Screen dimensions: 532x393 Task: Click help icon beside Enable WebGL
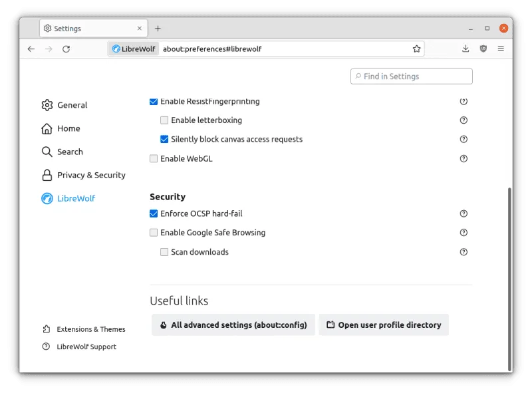pos(464,159)
